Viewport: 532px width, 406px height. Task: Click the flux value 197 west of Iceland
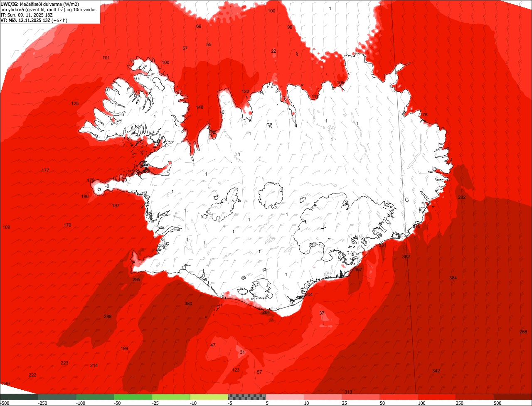[x=116, y=205]
